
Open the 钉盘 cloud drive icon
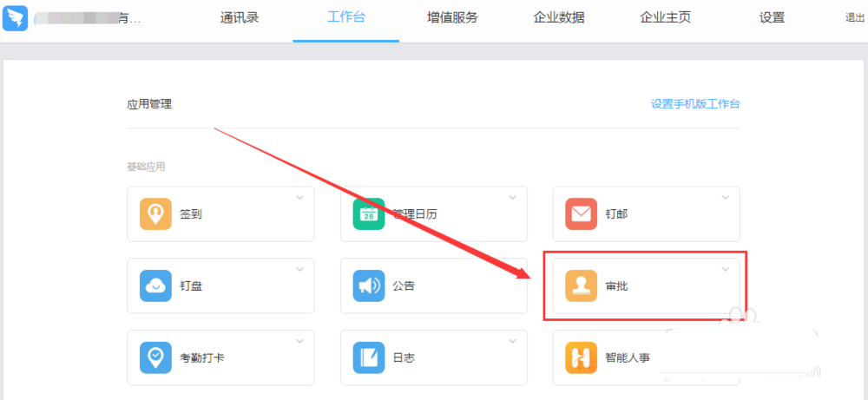[x=155, y=285]
